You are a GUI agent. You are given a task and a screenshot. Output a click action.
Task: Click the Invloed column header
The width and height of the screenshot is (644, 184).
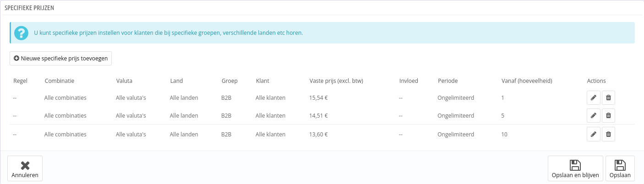(409, 81)
